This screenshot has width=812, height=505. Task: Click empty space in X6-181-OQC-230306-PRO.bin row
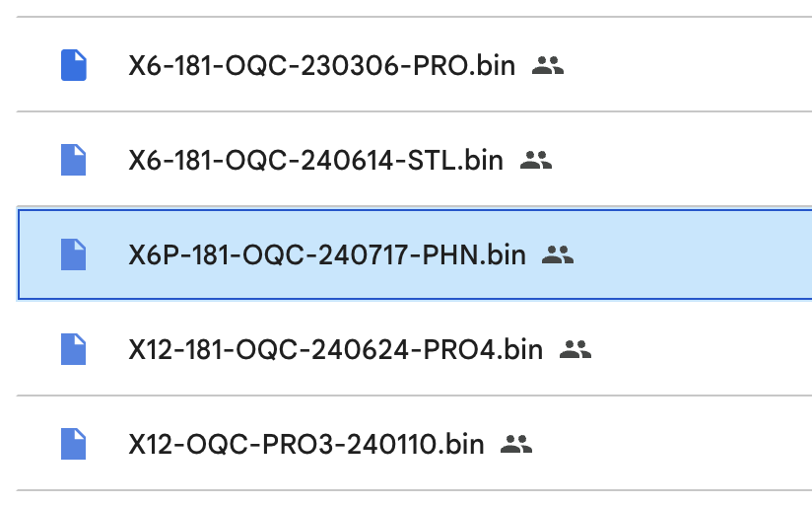(689, 65)
